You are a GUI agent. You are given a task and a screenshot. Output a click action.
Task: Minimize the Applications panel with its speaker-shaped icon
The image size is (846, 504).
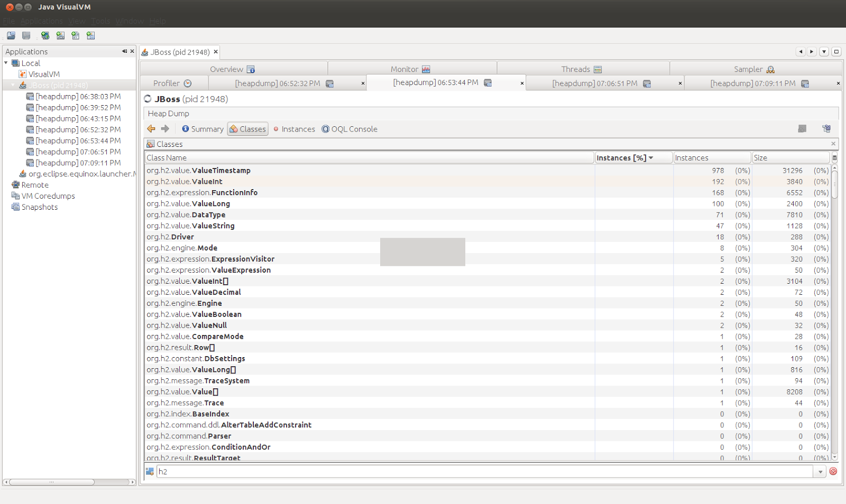point(124,51)
